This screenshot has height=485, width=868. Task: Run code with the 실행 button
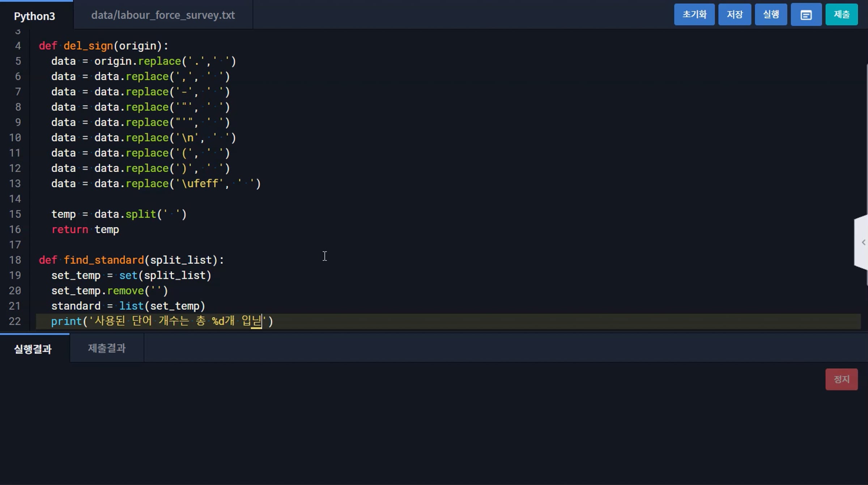coord(770,15)
